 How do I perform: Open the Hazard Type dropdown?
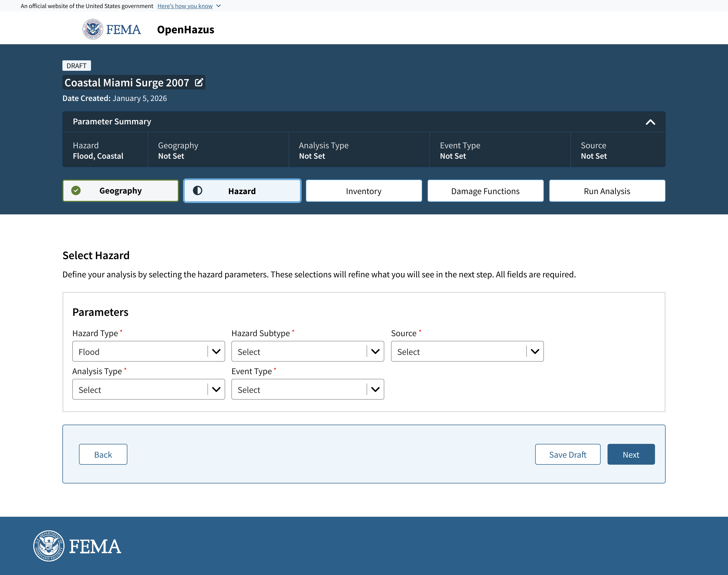[148, 352]
